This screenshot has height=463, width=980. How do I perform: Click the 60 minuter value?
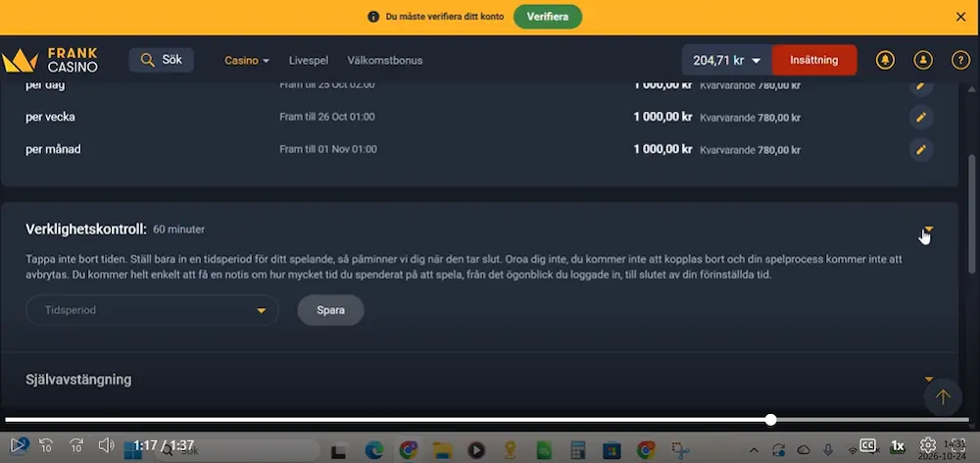click(x=178, y=230)
